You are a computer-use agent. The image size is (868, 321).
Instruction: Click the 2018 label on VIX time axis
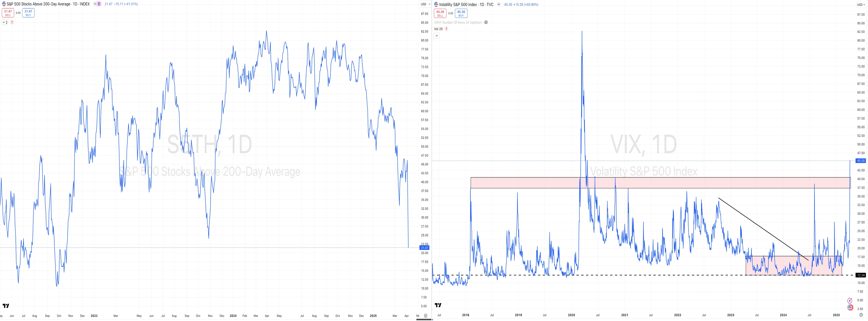pos(465,315)
